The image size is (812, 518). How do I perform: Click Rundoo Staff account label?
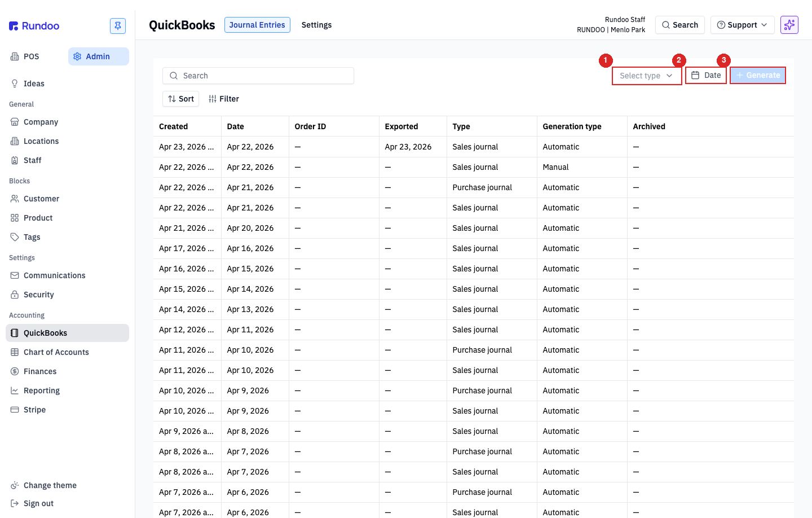(x=625, y=20)
